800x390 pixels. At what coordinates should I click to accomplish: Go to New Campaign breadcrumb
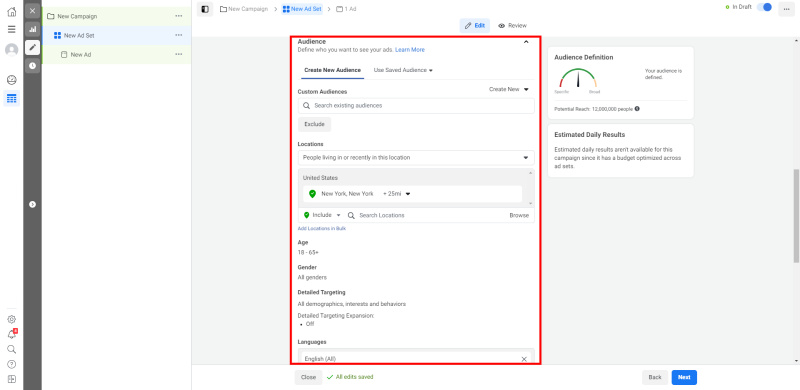click(x=244, y=9)
